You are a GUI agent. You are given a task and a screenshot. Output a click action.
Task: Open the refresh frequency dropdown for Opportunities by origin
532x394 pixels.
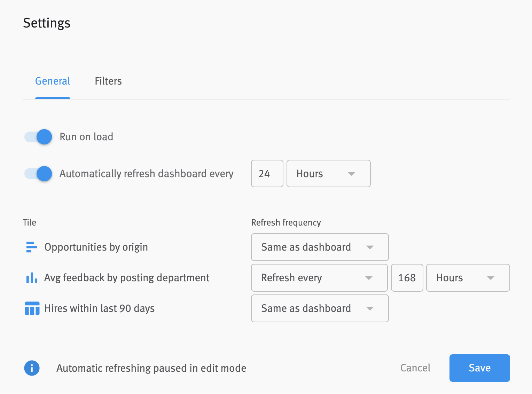319,247
